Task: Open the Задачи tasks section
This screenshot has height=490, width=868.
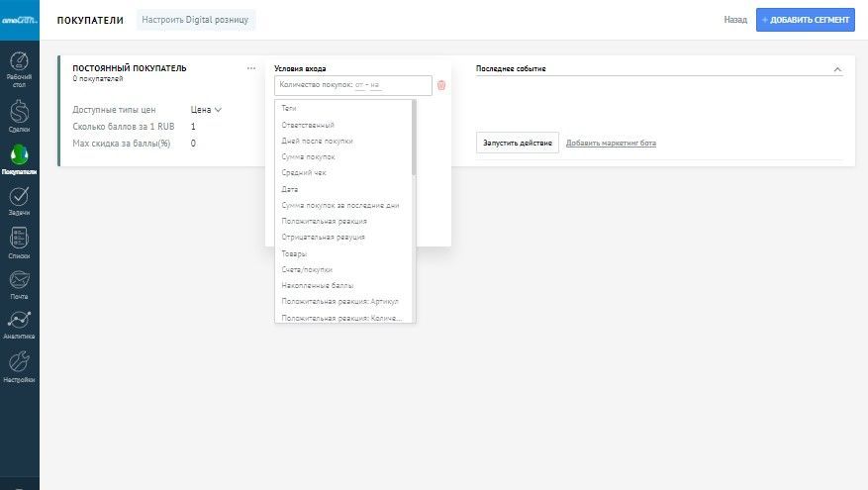Action: pyautogui.click(x=20, y=201)
